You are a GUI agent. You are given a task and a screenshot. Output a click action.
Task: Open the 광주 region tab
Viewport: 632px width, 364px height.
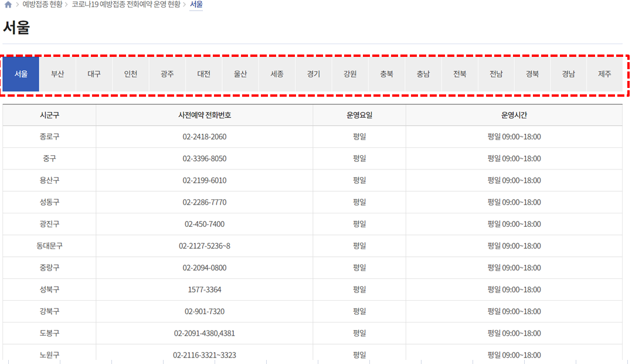(167, 74)
